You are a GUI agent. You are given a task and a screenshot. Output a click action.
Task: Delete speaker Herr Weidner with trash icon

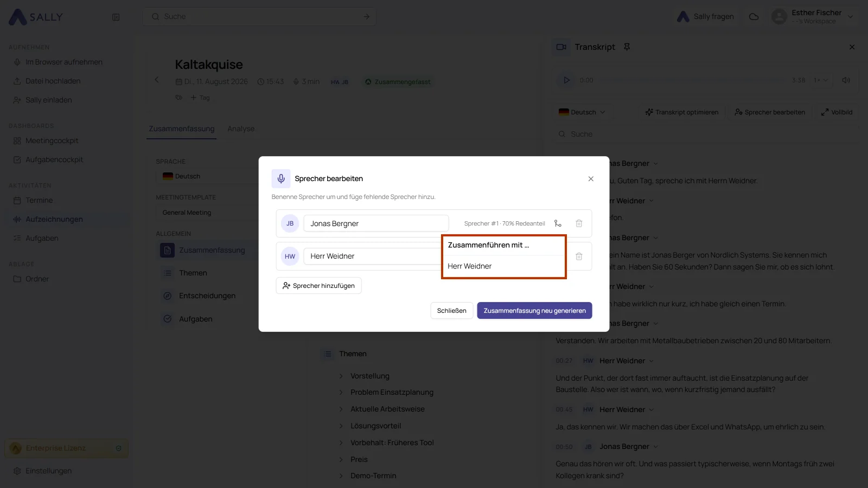(579, 256)
